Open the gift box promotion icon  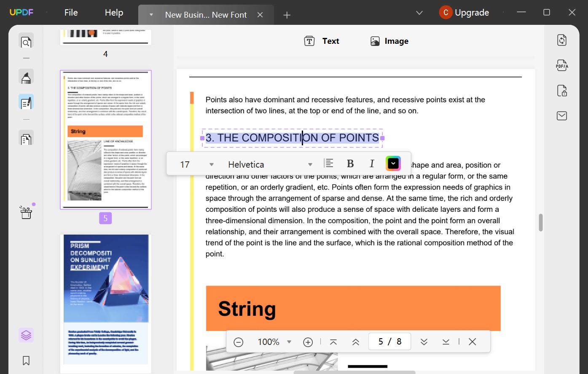(x=26, y=212)
